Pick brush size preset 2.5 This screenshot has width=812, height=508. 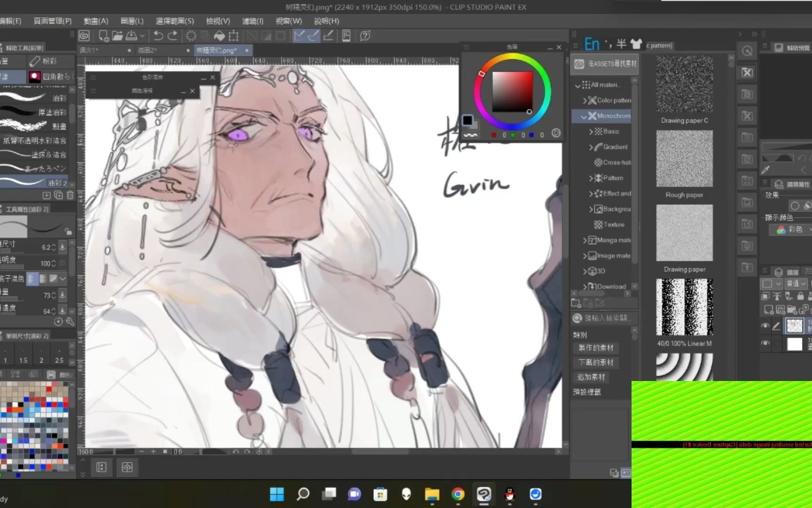point(59,355)
